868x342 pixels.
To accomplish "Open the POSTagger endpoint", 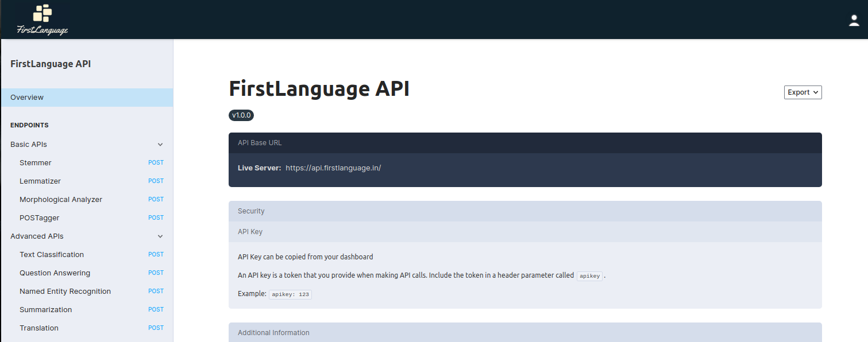I will (x=40, y=218).
